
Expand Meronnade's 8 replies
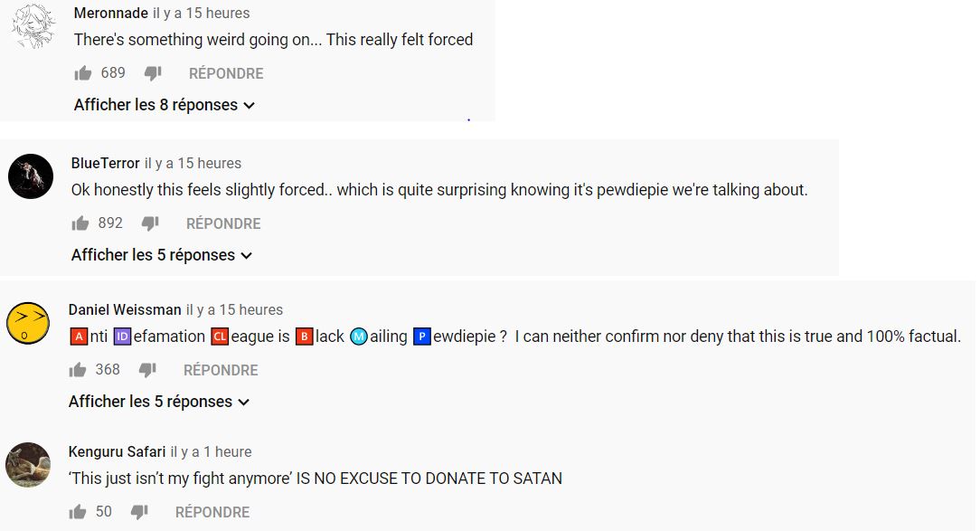(165, 105)
